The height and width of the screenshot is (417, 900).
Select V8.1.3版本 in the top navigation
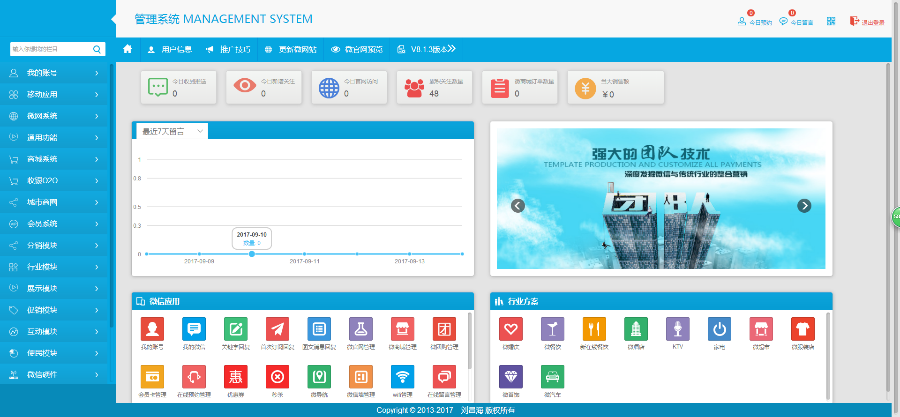point(422,49)
